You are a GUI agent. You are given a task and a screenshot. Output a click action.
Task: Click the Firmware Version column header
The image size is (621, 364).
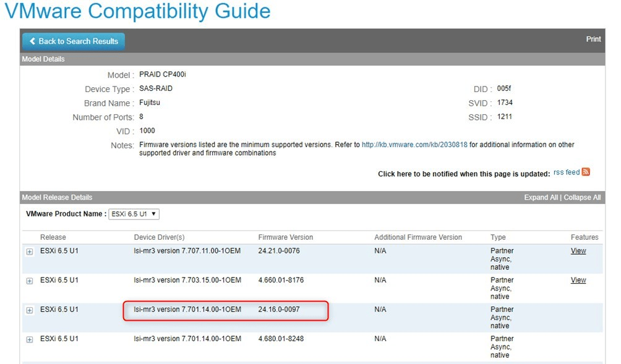[x=286, y=237]
